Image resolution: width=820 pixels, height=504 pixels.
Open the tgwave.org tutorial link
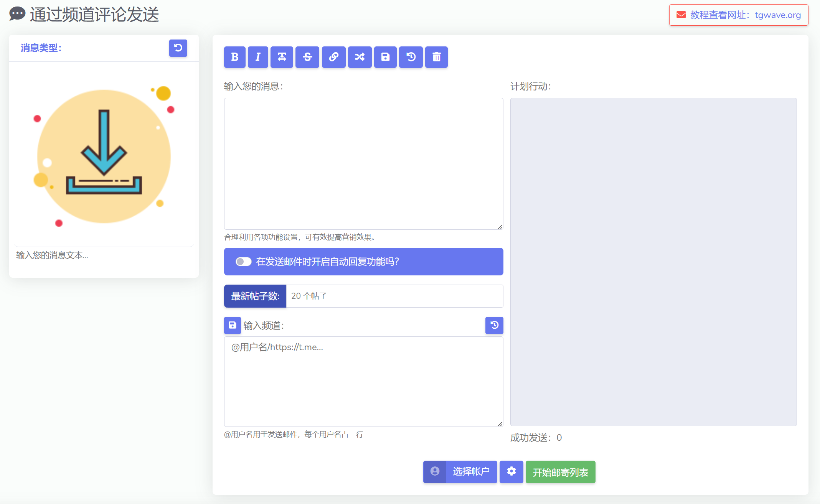[x=739, y=15]
